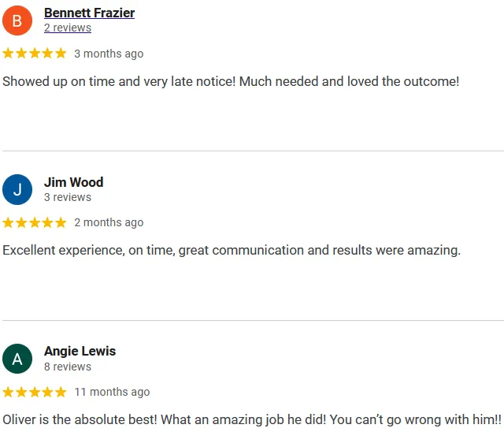Open the Jim Wood profile name

(73, 182)
